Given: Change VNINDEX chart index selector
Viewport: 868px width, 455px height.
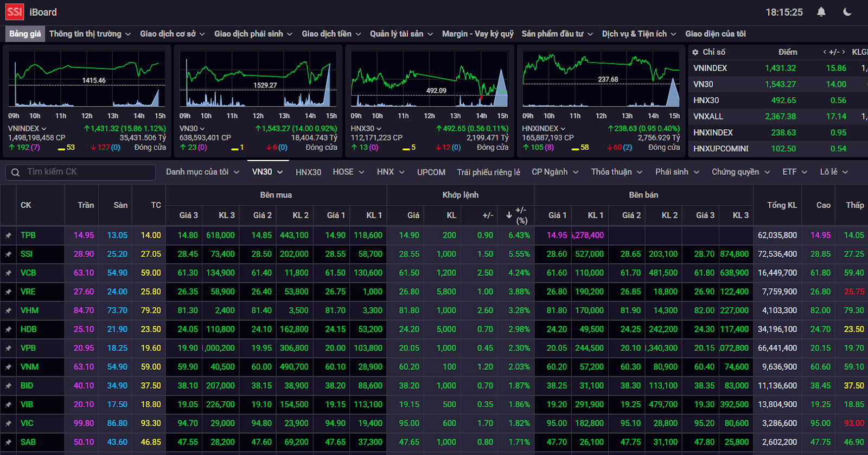Looking at the screenshot, I should point(27,129).
